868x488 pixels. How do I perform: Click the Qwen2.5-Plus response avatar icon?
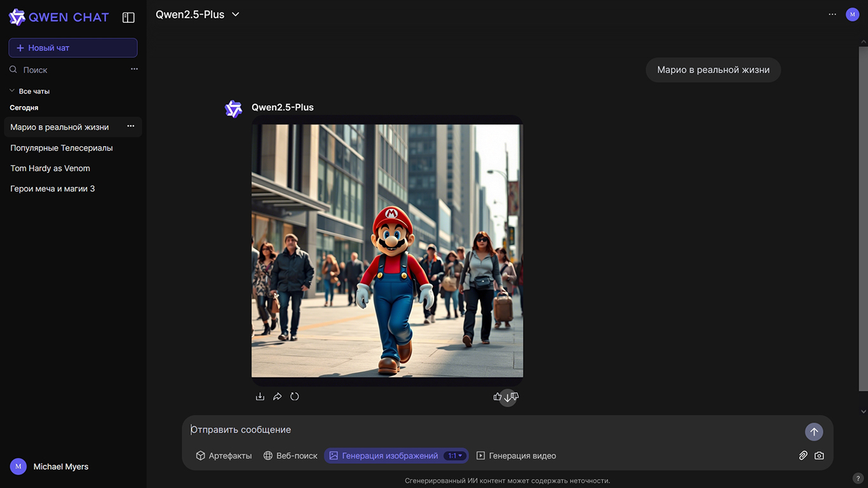coord(234,109)
